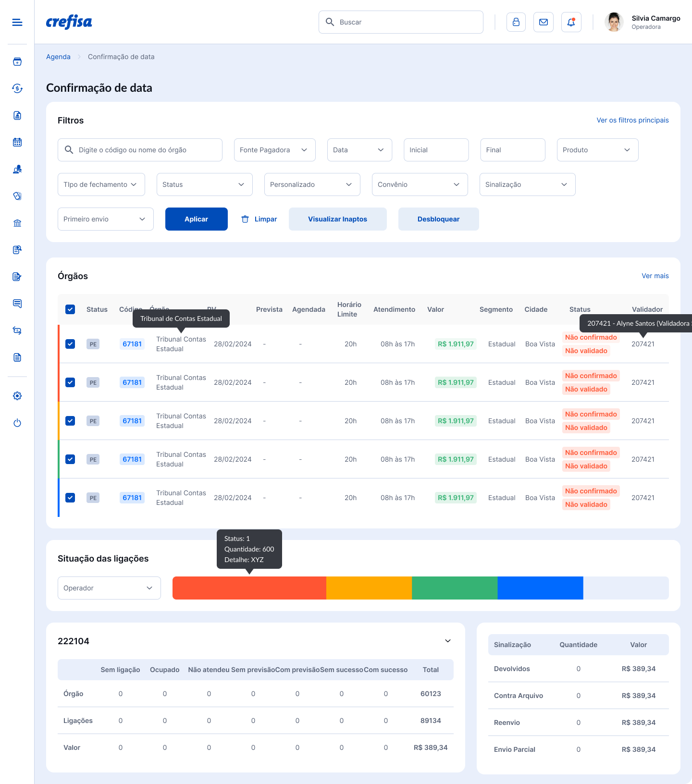Open the settings gear in sidebar
692x784 pixels.
17,396
